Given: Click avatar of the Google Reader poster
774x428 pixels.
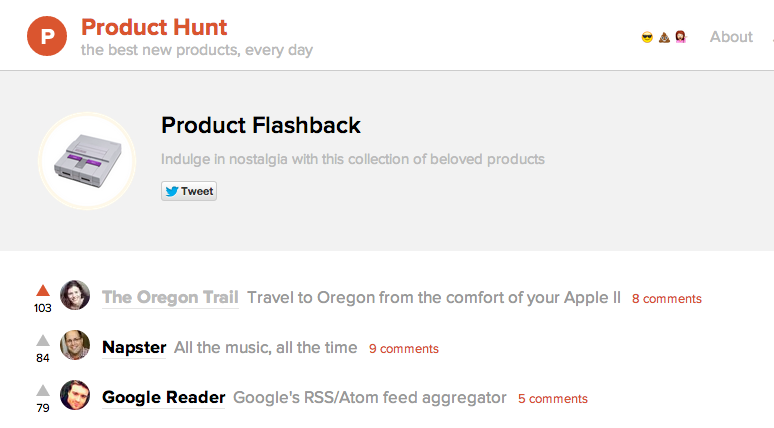Looking at the screenshot, I should 75,395.
